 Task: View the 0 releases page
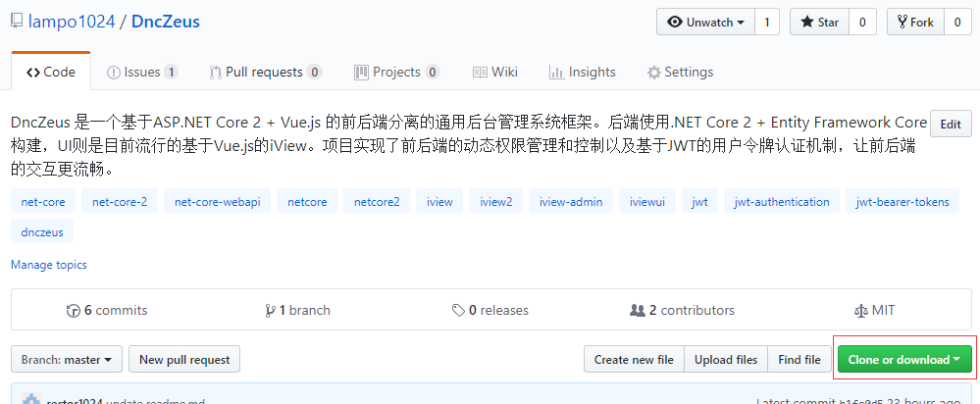490,310
